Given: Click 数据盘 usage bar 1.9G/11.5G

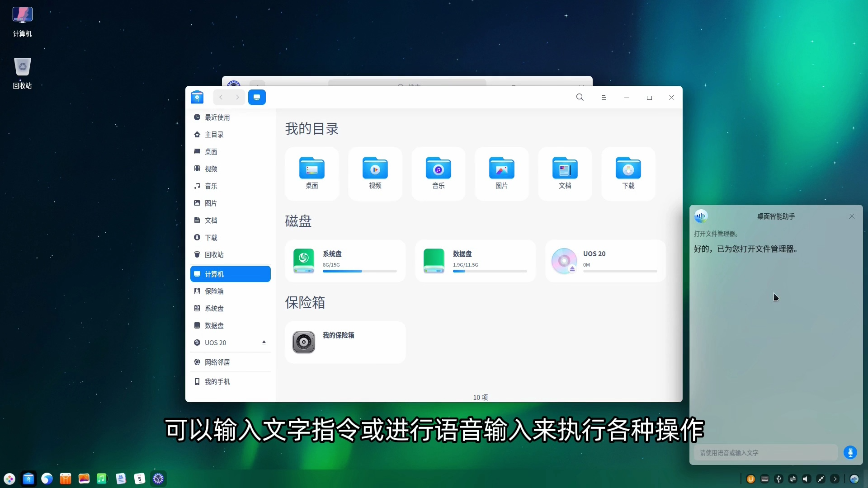Looking at the screenshot, I should pyautogui.click(x=490, y=271).
